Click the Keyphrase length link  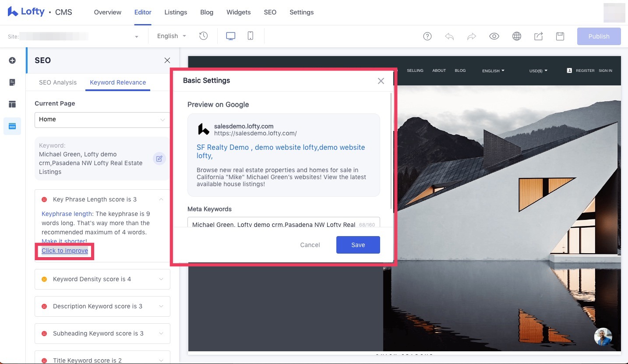67,214
